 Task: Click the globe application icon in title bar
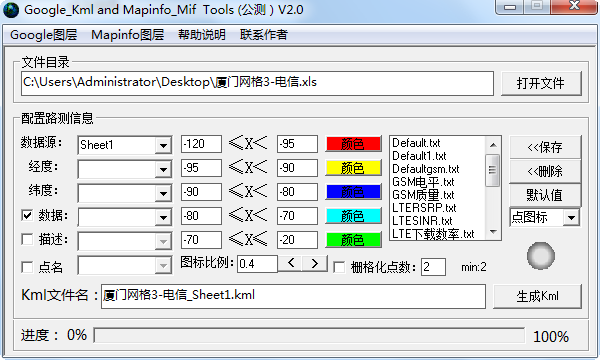[x=10, y=10]
